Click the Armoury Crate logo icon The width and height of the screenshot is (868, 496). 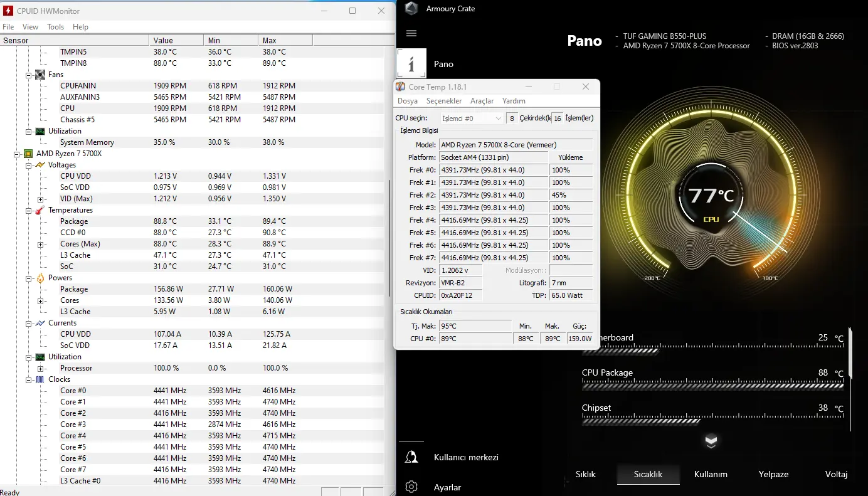(x=411, y=9)
